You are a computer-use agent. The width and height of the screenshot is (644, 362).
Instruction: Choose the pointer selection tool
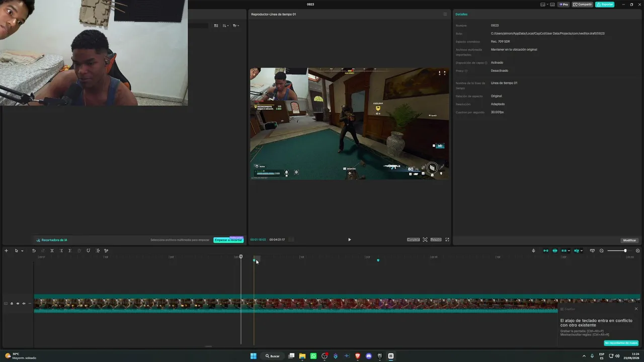(16, 250)
